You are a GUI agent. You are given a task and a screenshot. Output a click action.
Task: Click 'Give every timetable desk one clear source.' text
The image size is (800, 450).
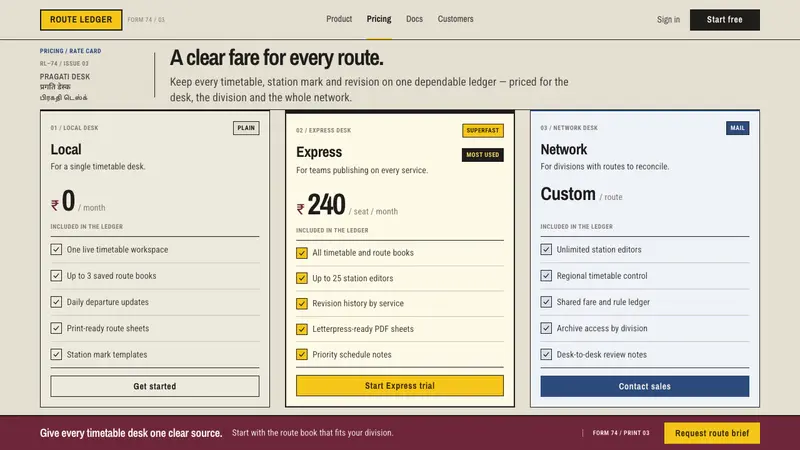(x=131, y=433)
